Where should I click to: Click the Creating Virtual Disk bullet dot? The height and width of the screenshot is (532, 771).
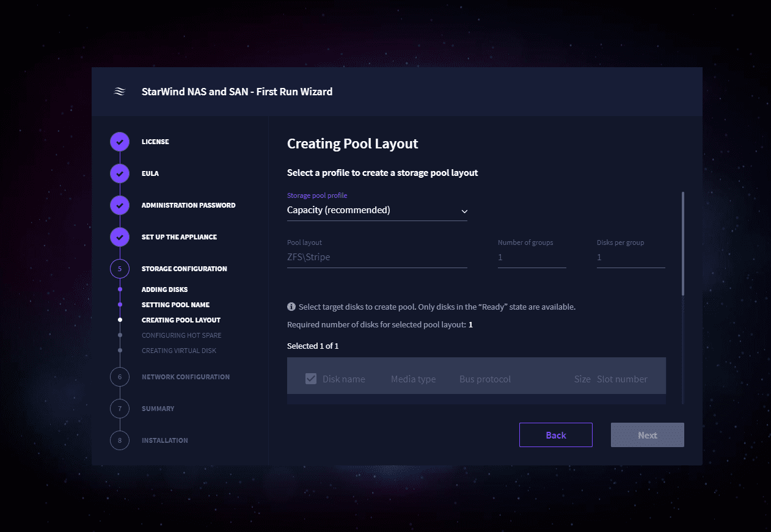(120, 351)
